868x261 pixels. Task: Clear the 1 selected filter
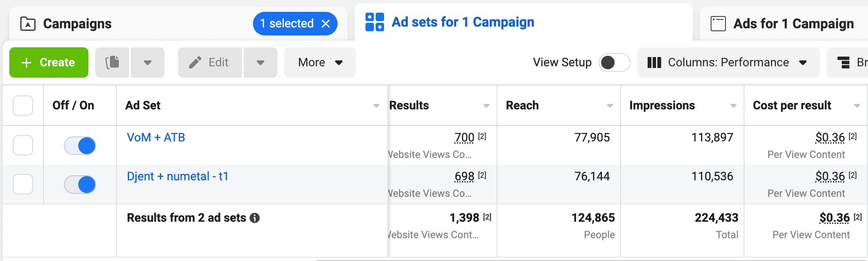326,24
